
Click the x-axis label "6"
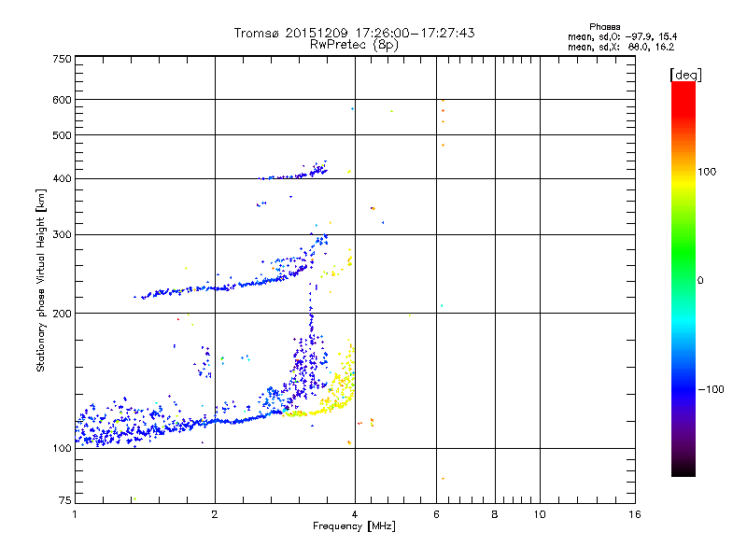click(x=436, y=514)
